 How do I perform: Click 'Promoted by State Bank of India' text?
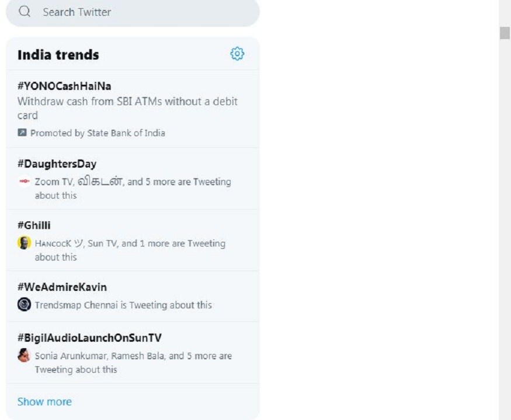98,133
